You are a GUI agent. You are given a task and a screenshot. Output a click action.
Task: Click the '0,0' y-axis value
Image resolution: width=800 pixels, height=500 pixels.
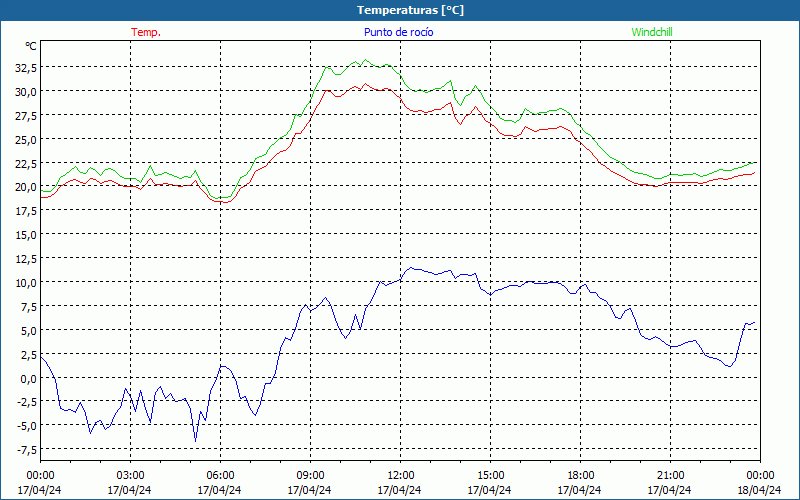28,378
